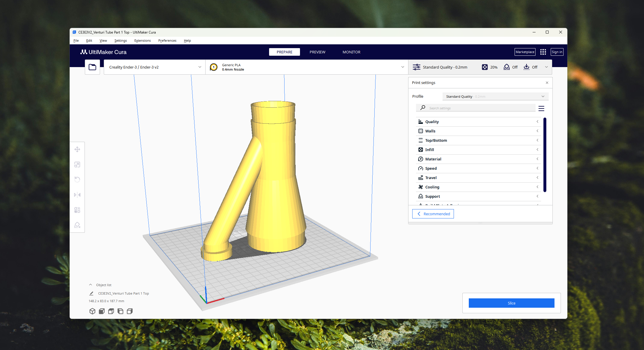
Task: Open the Marketplace
Action: [x=525, y=52]
